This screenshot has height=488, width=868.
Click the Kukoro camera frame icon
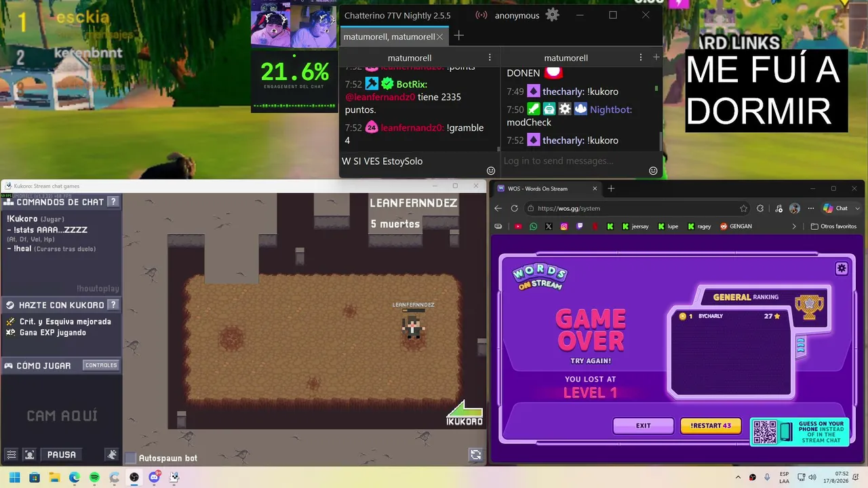30,455
